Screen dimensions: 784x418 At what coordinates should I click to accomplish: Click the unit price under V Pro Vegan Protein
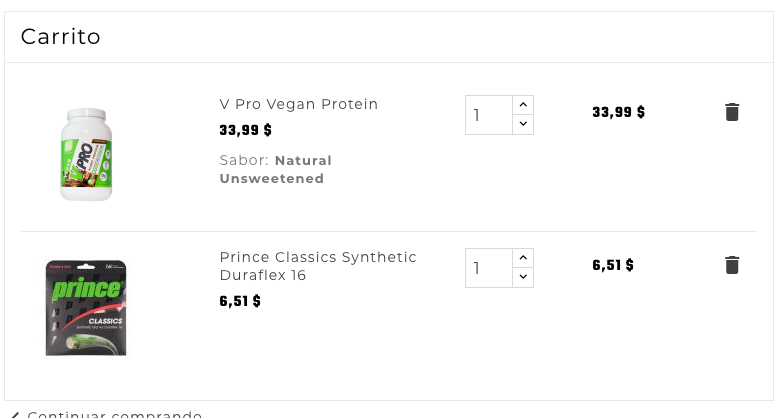(245, 130)
